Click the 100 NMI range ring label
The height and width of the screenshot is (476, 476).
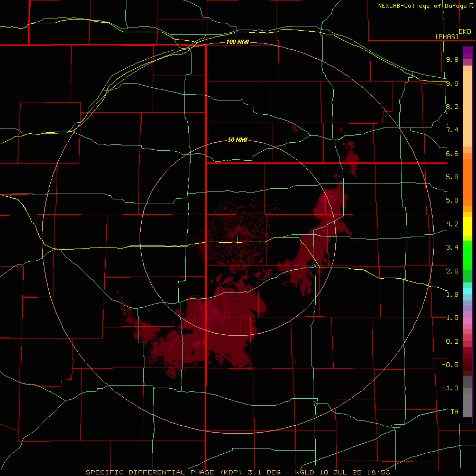tap(237, 42)
